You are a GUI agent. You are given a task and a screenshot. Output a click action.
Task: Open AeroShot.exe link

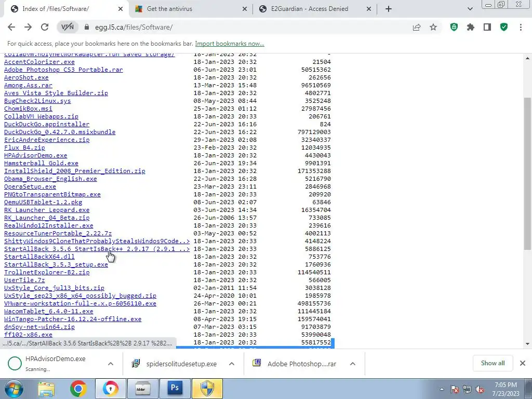pyautogui.click(x=26, y=78)
